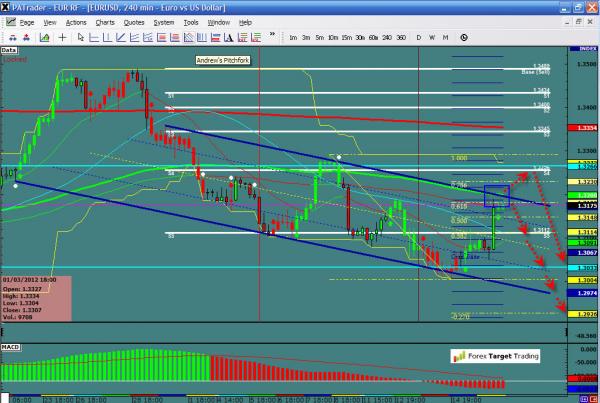Open the Quotes menu
Image resolution: width=600 pixels, height=403 pixels.
pos(134,22)
